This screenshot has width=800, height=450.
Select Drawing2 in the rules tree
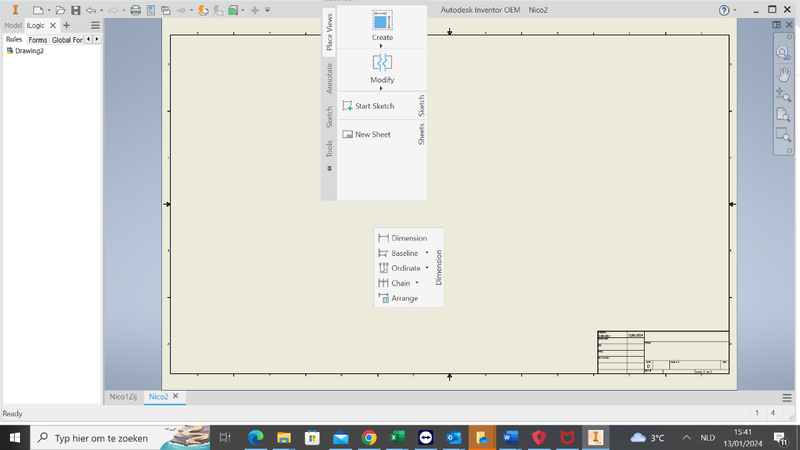(28, 51)
